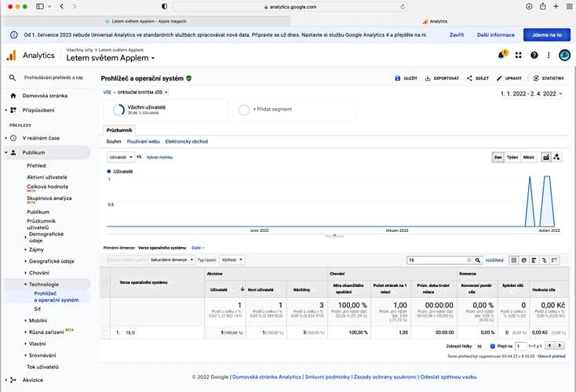Click the Jdeme na to button
Image resolution: width=576 pixels, height=392 pixels.
pyautogui.click(x=547, y=34)
